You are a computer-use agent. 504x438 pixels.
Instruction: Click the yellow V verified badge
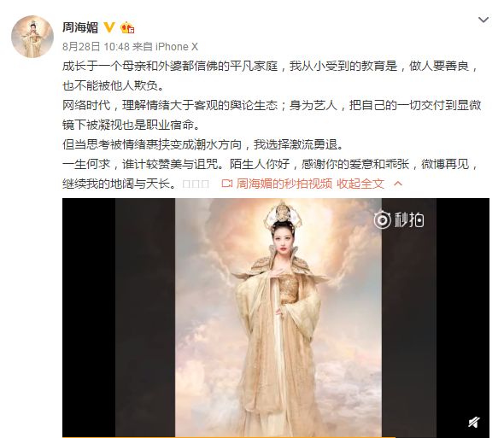click(109, 27)
